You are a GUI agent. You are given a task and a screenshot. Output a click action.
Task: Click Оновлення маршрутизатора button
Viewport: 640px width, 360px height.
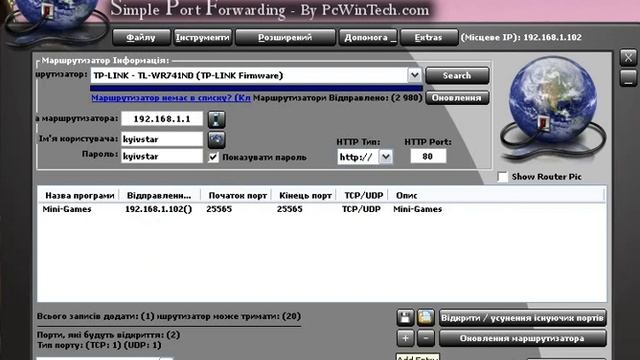coord(522,338)
